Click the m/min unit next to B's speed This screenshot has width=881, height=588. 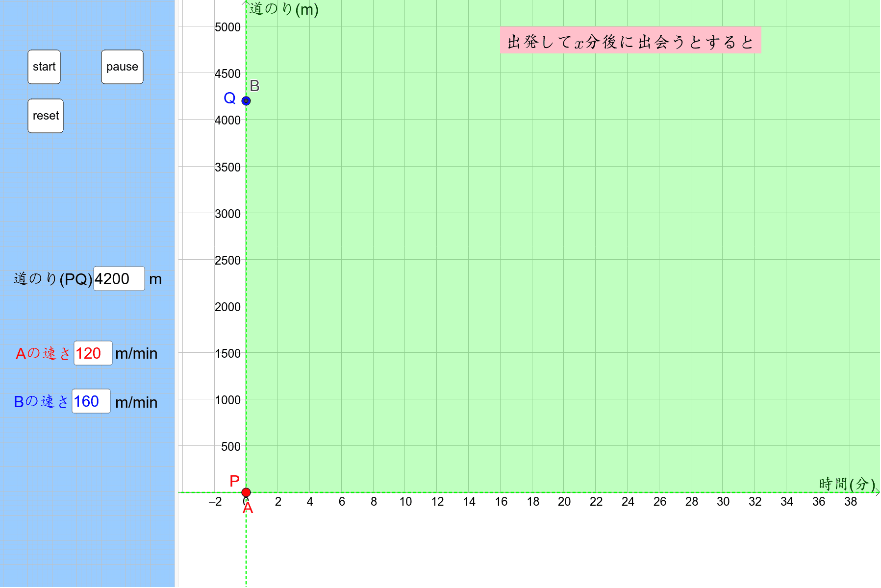click(136, 402)
